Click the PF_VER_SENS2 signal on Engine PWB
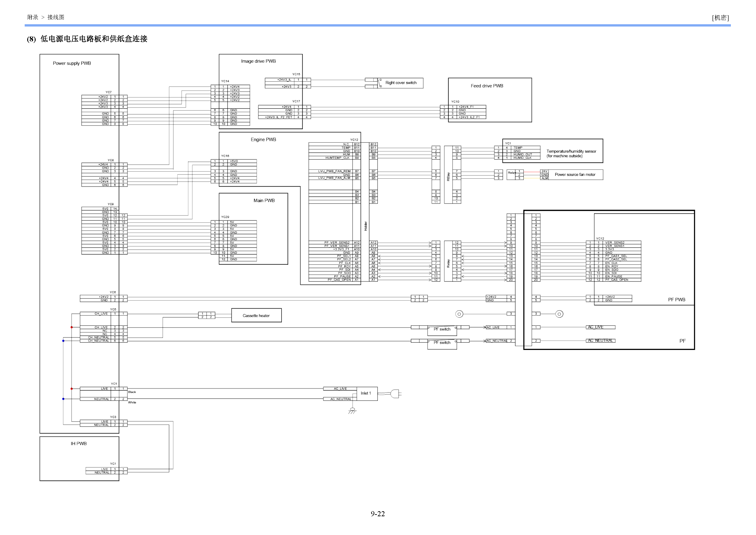756x535 pixels. (337, 243)
